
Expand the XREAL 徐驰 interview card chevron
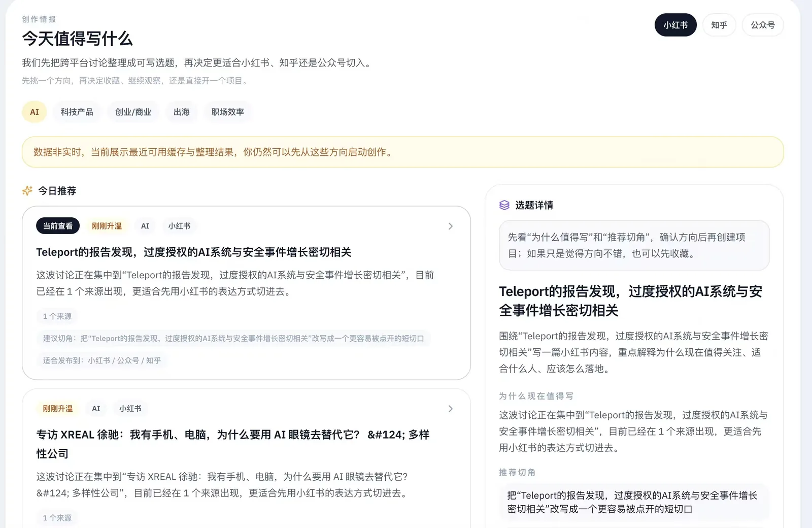point(450,409)
